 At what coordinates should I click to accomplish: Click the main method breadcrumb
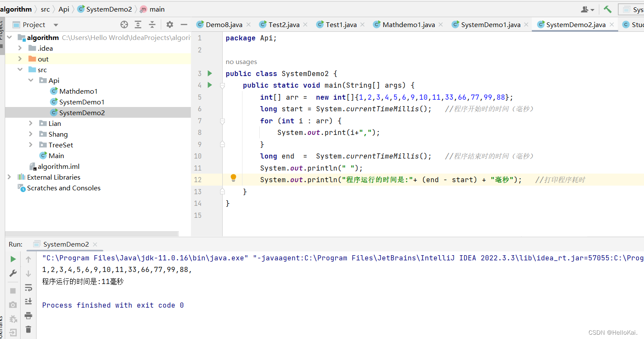pyautogui.click(x=152, y=9)
